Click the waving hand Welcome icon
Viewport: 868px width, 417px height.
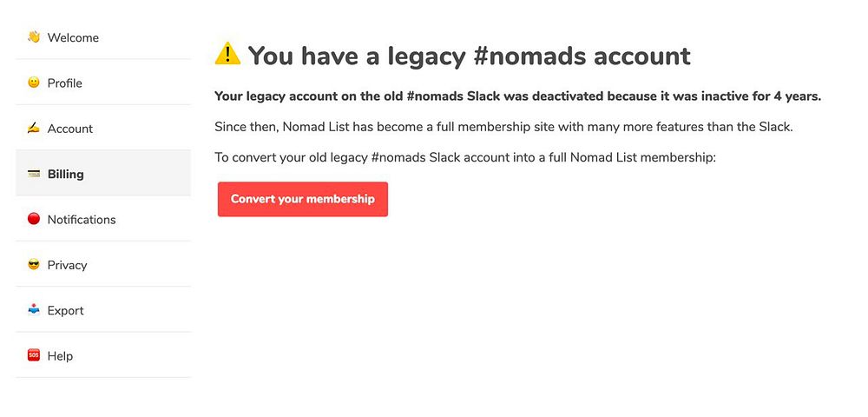click(34, 37)
